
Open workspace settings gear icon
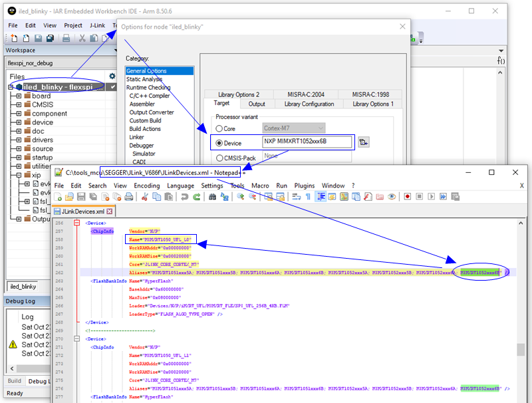click(112, 76)
